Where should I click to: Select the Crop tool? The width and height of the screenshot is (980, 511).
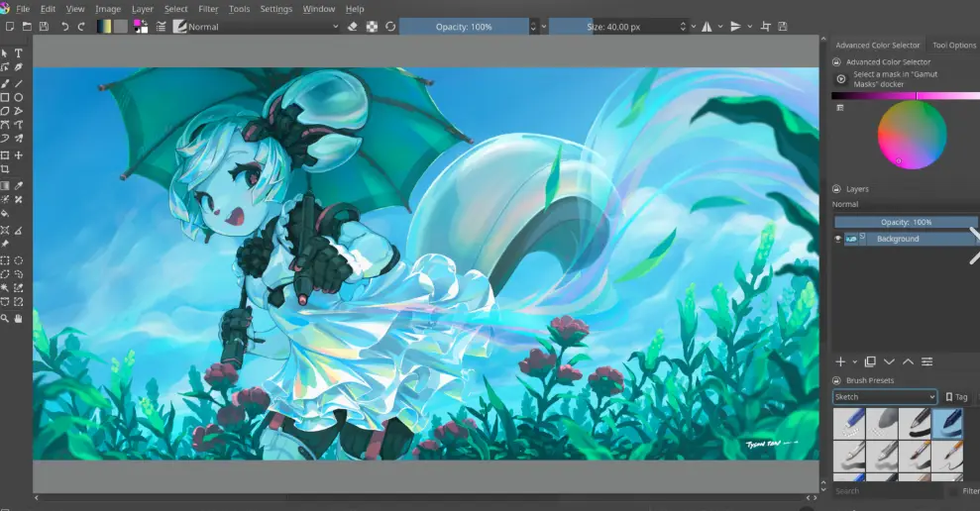(5, 169)
